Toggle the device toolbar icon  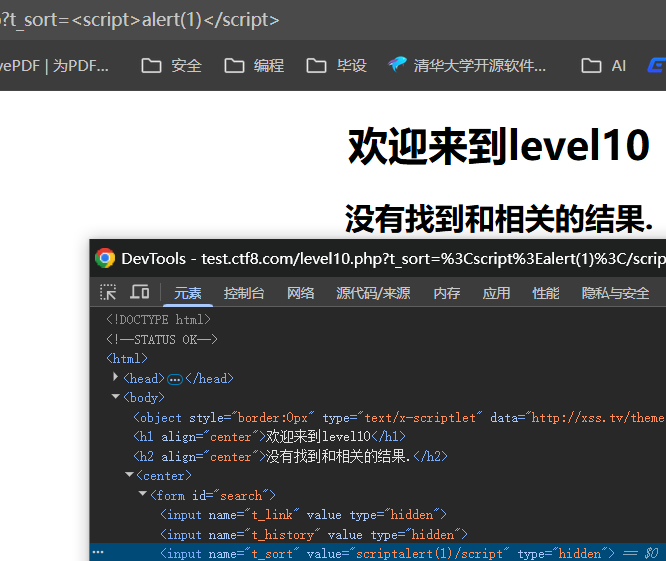[x=140, y=292]
